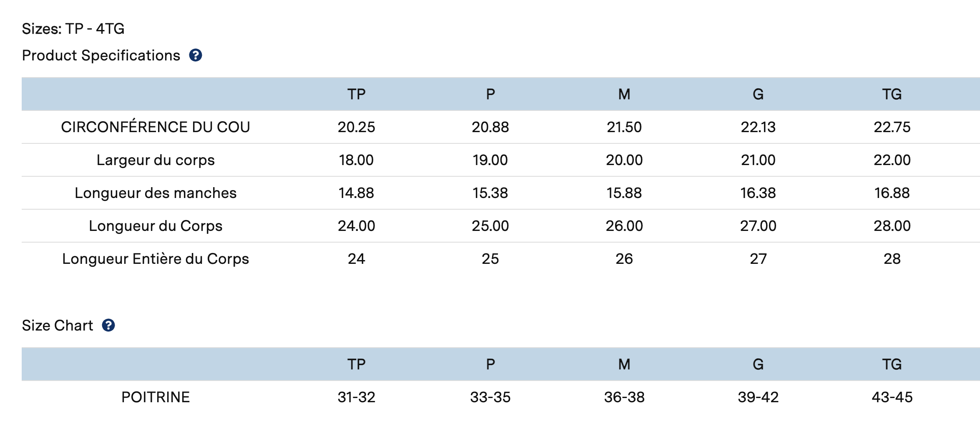
Task: Select the CIRCONFÉRENCE DU COU row label
Action: 156,127
